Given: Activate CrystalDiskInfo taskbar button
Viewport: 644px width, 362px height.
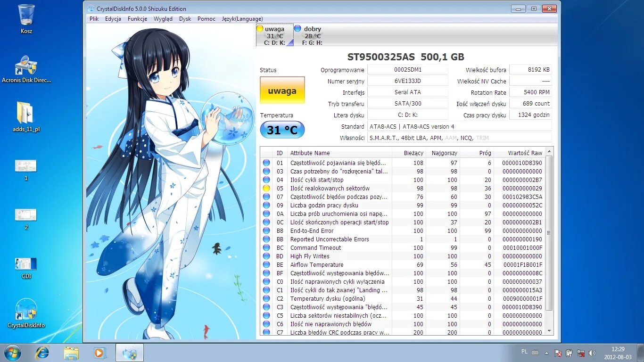Looking at the screenshot, I should [130, 353].
